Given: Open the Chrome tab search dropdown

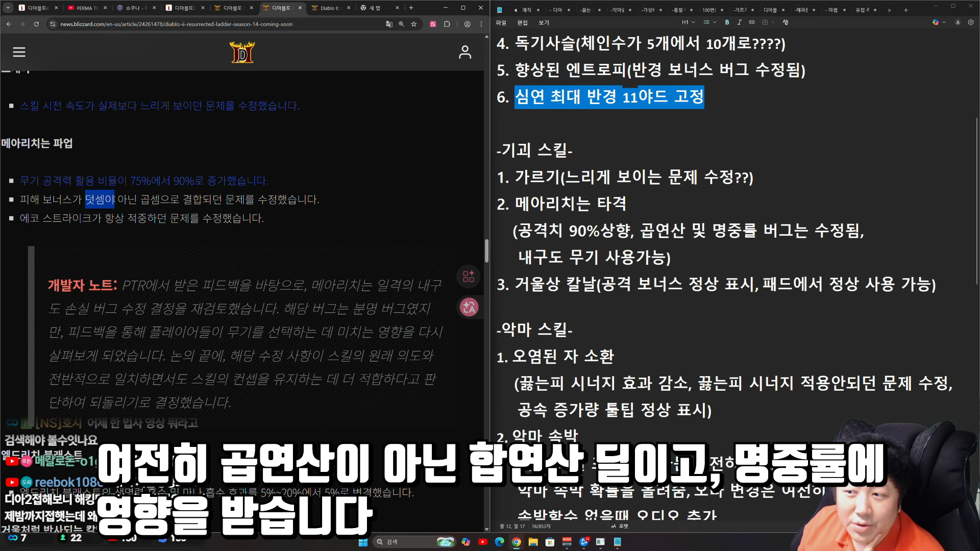Looking at the screenshot, I should 8,8.
